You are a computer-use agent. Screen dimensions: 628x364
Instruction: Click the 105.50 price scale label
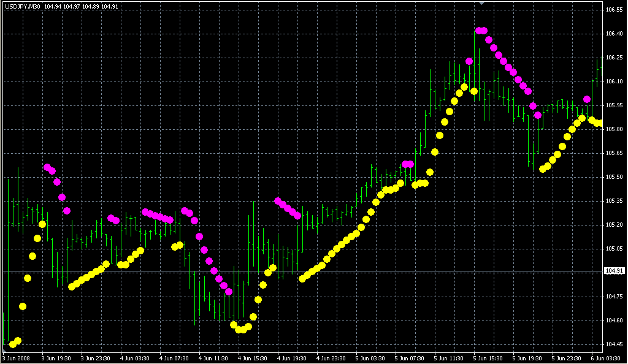click(x=614, y=177)
